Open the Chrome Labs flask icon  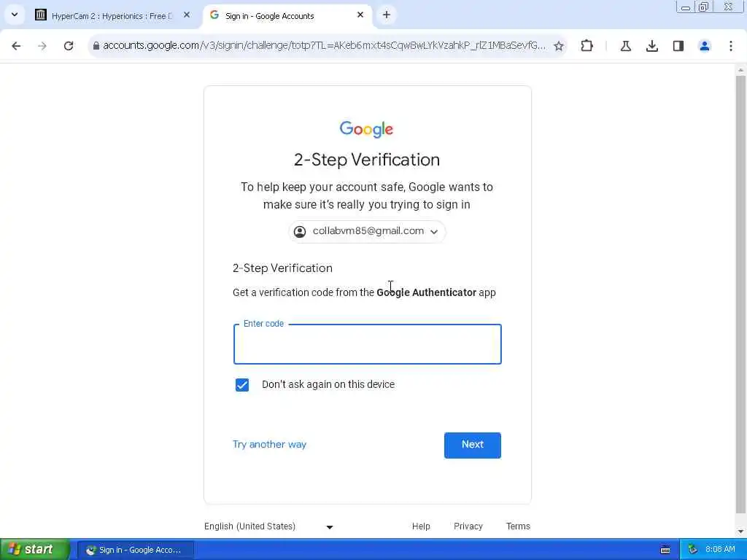pos(625,46)
